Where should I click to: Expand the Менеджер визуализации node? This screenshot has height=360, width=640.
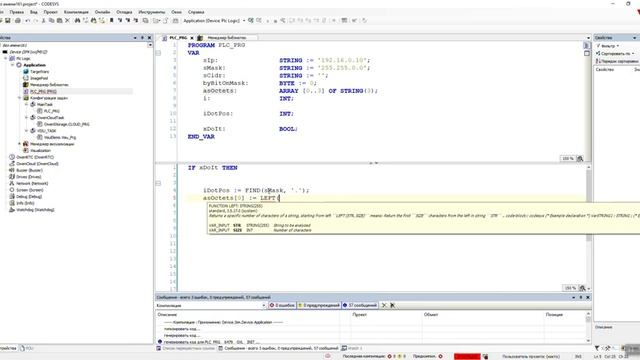pyautogui.click(x=20, y=144)
